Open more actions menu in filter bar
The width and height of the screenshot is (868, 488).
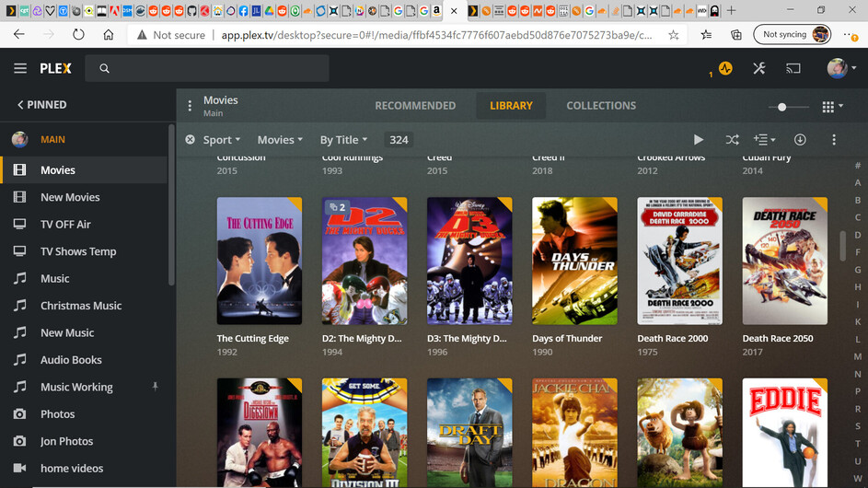pos(834,140)
